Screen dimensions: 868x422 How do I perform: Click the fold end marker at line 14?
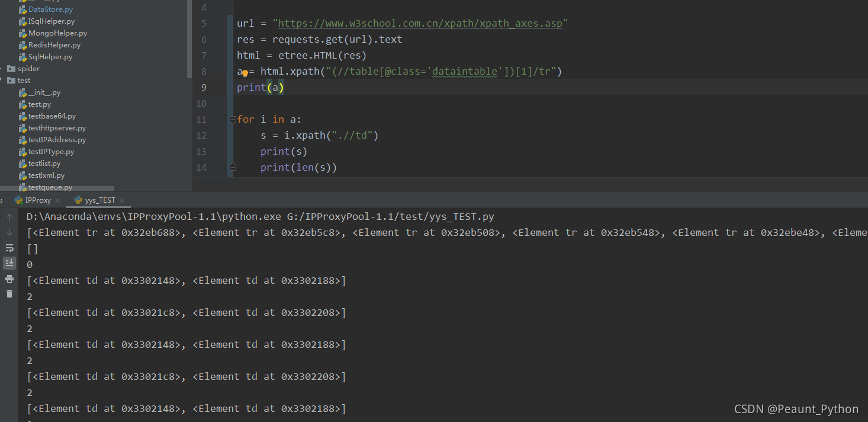coord(233,167)
